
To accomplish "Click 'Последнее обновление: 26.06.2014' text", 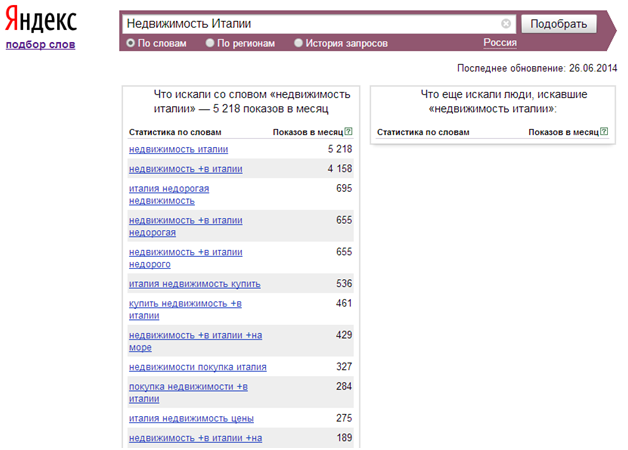I will [x=537, y=68].
